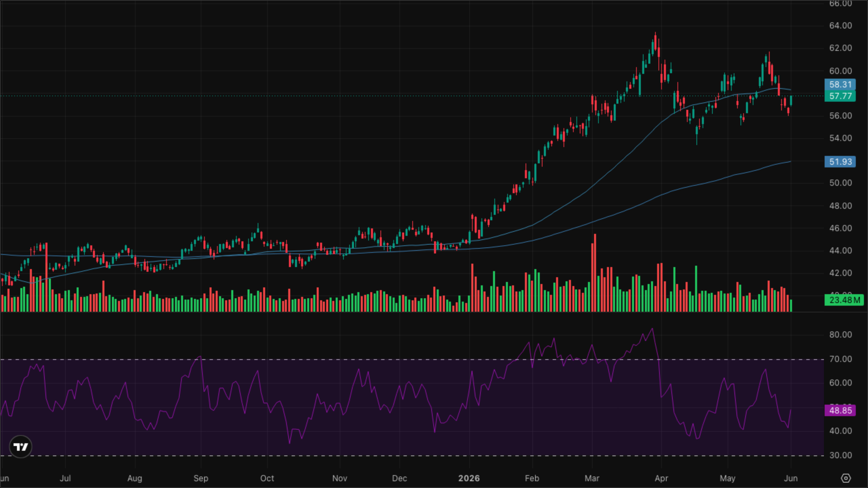Click the TradingView logo icon
This screenshot has width=868, height=488.
tap(20, 447)
